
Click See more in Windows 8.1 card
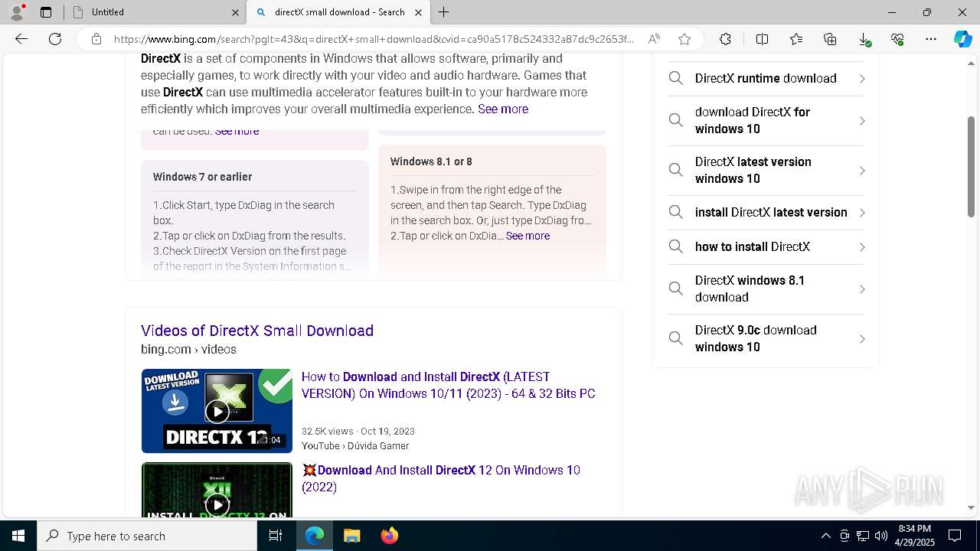point(528,236)
